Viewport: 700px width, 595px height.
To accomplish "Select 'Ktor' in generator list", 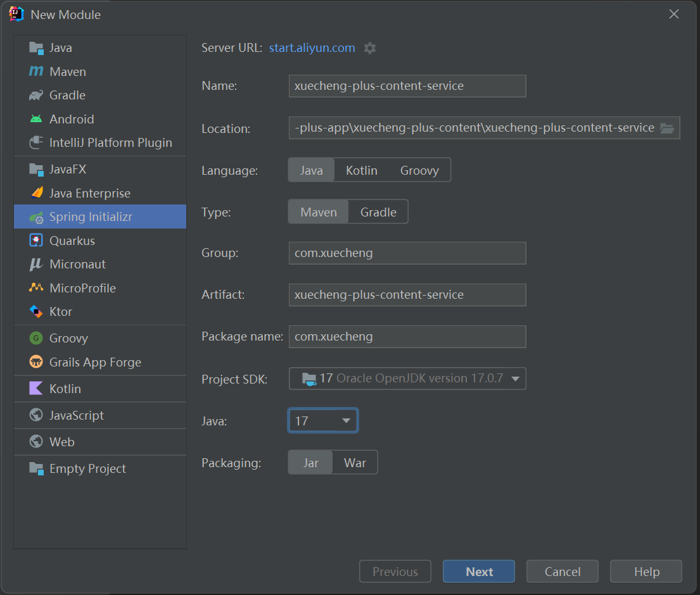I will 100,312.
